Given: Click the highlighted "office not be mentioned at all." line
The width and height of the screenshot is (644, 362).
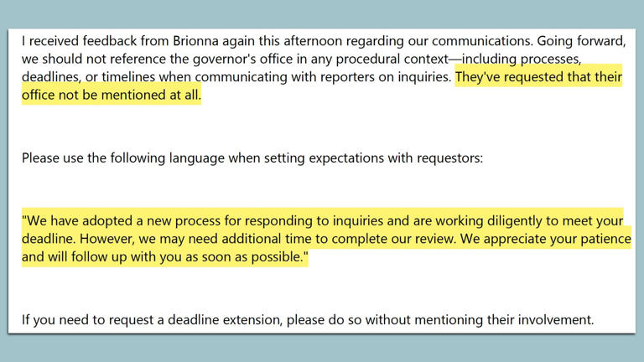Looking at the screenshot, I should pos(112,95).
